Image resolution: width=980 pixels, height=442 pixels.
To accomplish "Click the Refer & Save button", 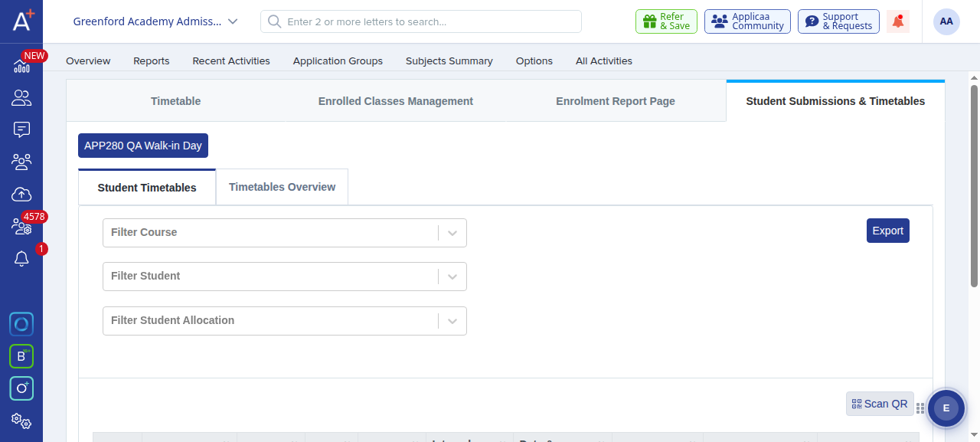I will click(666, 21).
